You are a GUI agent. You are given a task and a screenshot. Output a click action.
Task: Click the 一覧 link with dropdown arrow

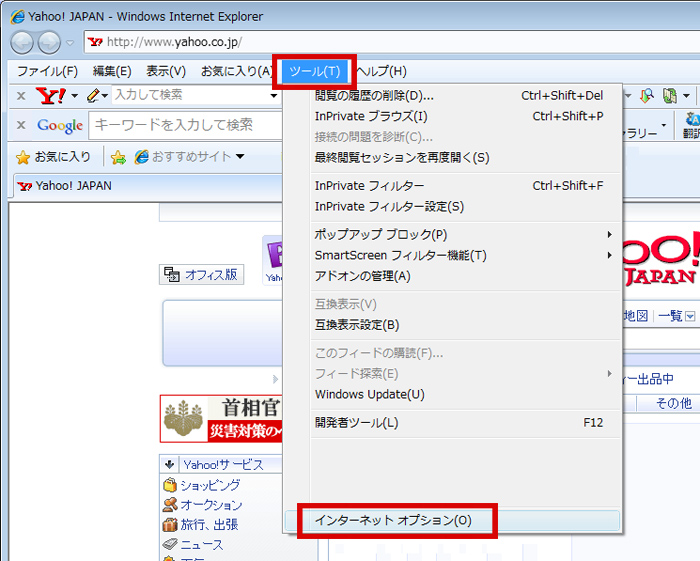coord(676,316)
